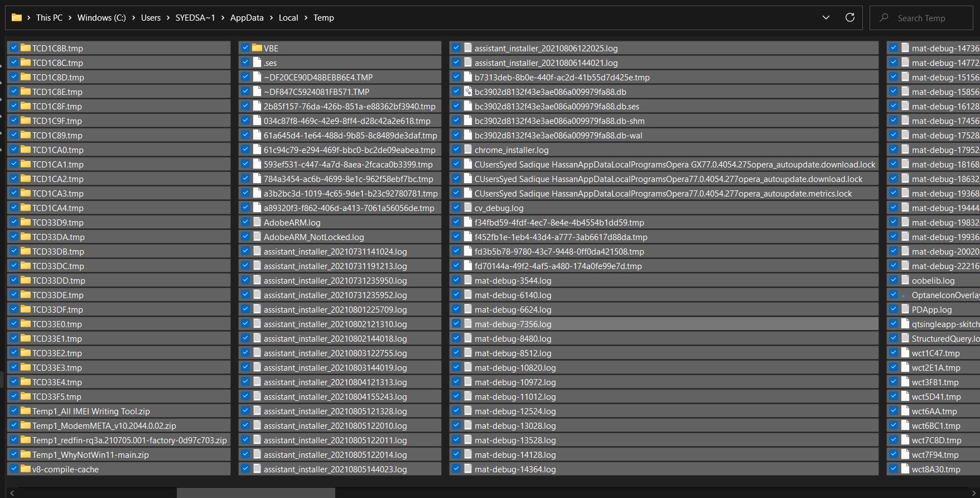Click the folder icon of Temp1_ModemMETA_v10.2044.0.02.zip

click(x=25, y=425)
